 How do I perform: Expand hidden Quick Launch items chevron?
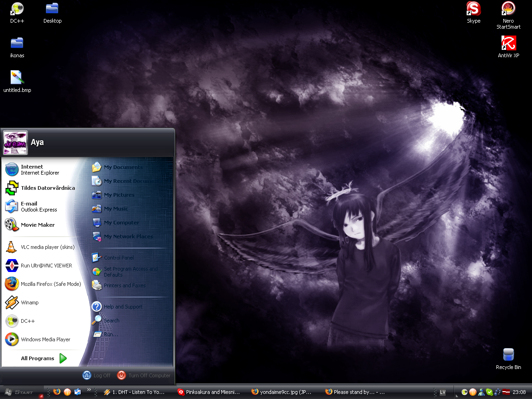click(89, 389)
